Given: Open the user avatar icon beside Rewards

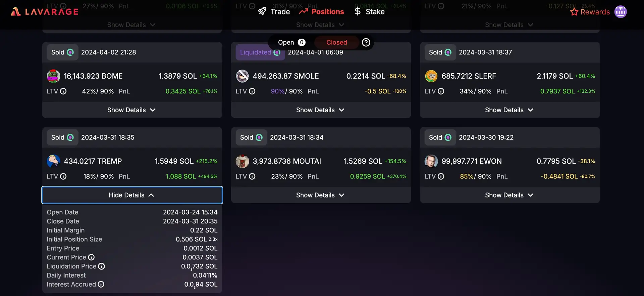Looking at the screenshot, I should [x=620, y=12].
